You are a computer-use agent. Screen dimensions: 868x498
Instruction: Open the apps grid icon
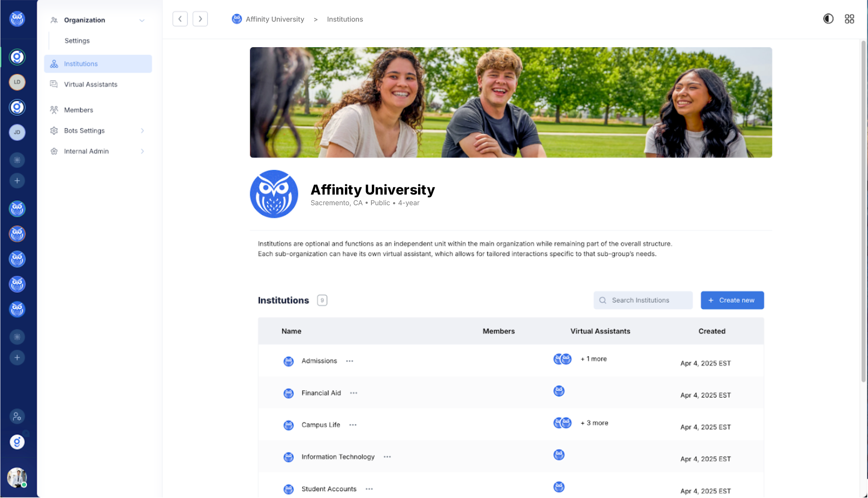click(x=849, y=19)
